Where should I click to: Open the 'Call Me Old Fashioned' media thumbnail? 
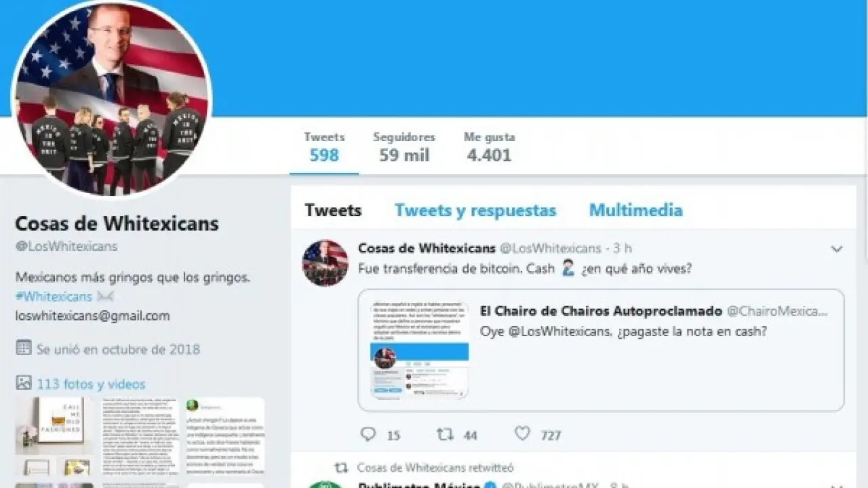coord(54,426)
